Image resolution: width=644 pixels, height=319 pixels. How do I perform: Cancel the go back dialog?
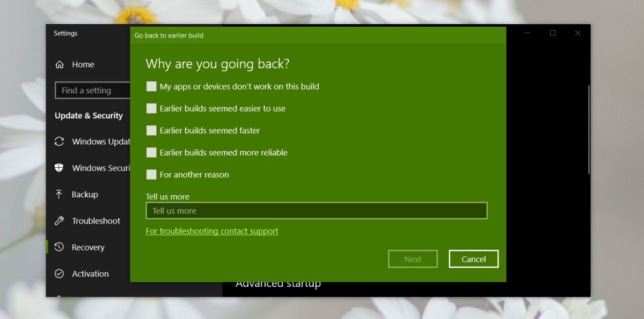[473, 259]
